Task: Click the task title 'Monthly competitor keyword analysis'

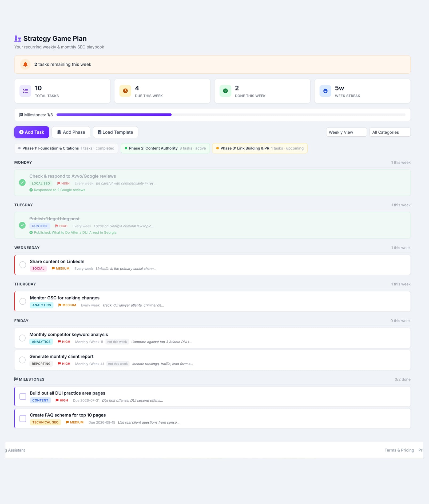Action: (69, 335)
